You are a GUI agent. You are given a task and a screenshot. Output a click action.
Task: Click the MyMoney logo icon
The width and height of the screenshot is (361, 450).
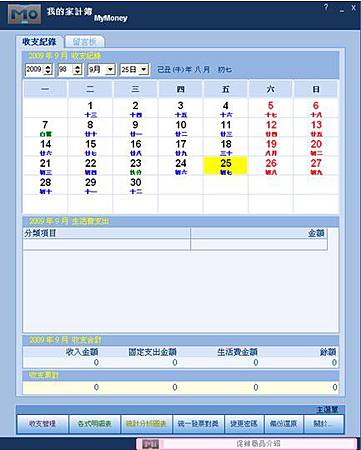[x=24, y=14]
